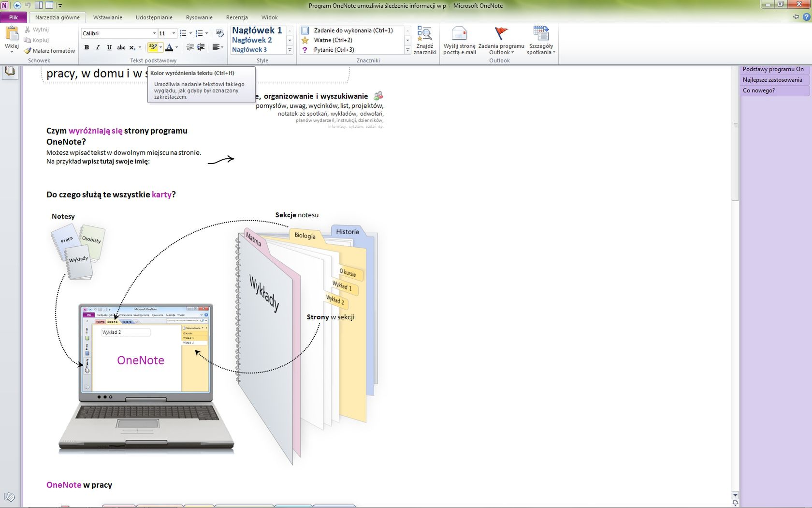Click the vertical scrollbar down arrow

(x=735, y=495)
